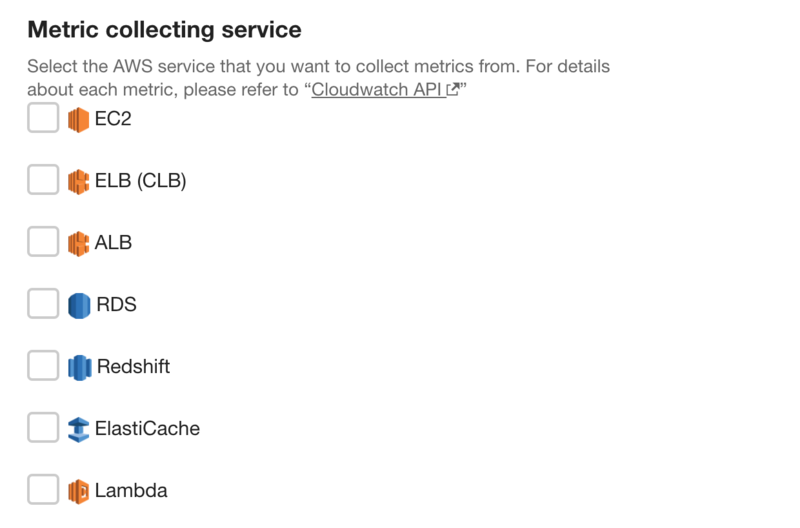Check the ALB checkbox

(x=43, y=242)
